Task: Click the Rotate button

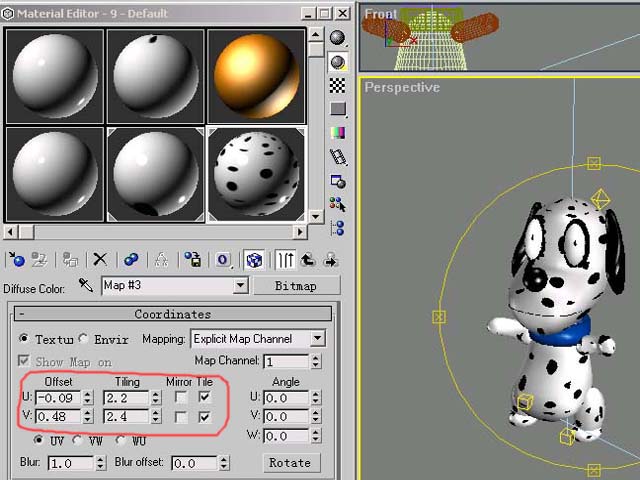Action: click(290, 463)
